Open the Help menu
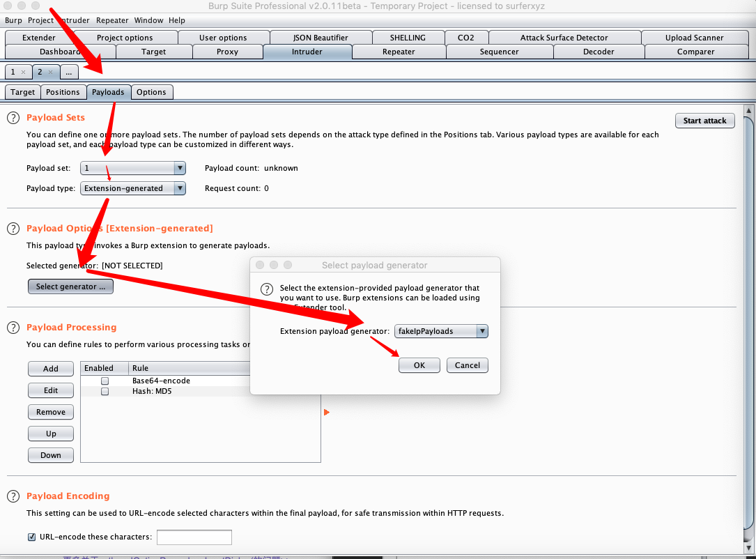 click(177, 20)
